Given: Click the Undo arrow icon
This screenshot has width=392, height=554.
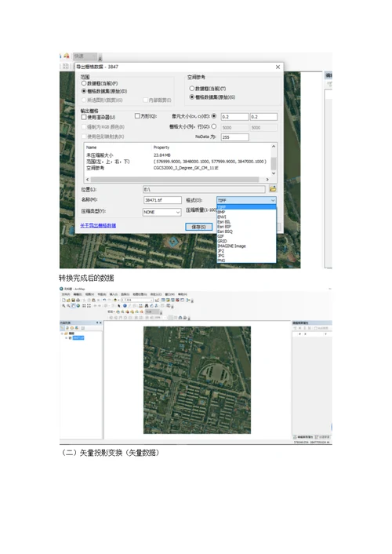Looking at the screenshot, I should 104,300.
